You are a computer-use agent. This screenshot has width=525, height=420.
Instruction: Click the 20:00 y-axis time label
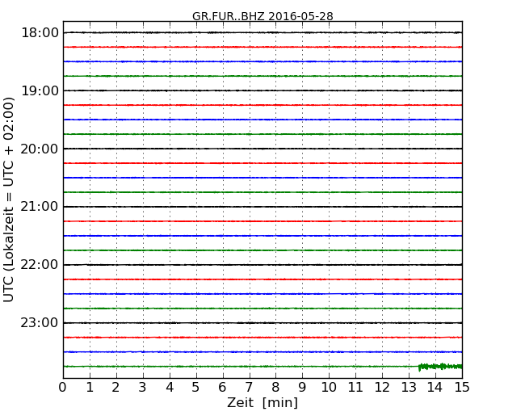[x=40, y=149]
